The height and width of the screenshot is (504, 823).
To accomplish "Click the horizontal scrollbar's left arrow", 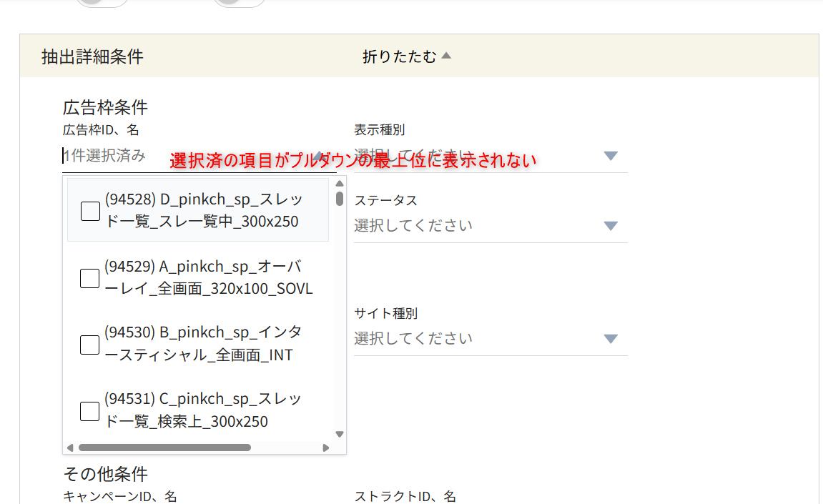I will [69, 448].
